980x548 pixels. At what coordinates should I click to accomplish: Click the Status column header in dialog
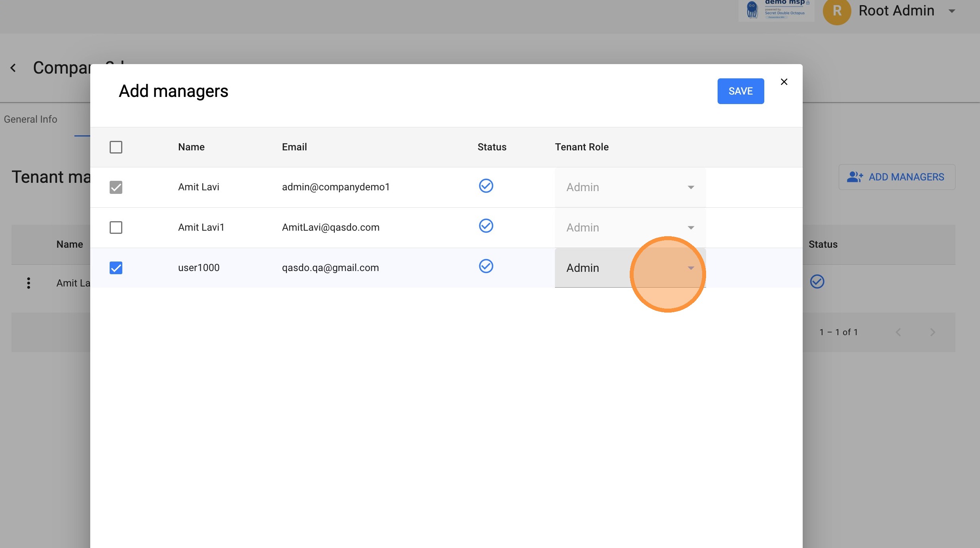click(x=492, y=147)
